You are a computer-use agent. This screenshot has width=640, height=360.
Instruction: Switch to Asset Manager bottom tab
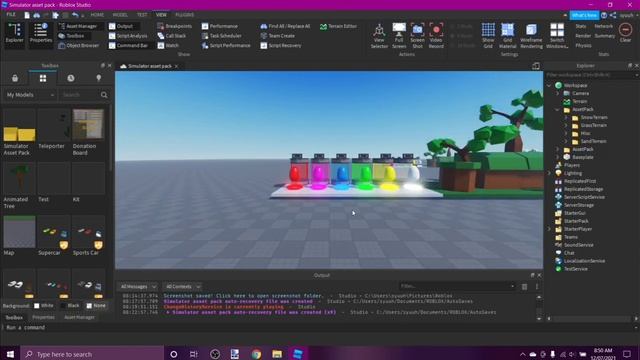pos(79,317)
